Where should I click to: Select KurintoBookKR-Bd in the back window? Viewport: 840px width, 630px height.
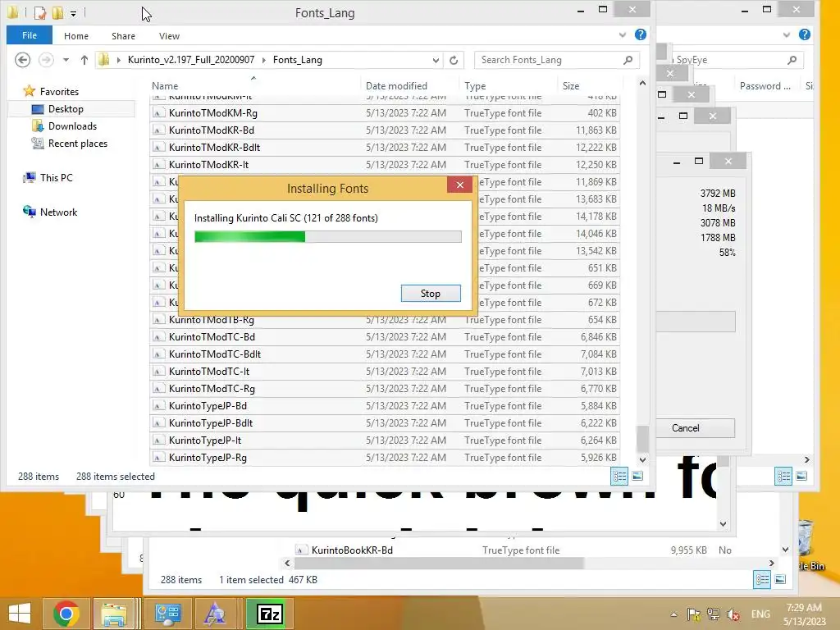pyautogui.click(x=352, y=550)
